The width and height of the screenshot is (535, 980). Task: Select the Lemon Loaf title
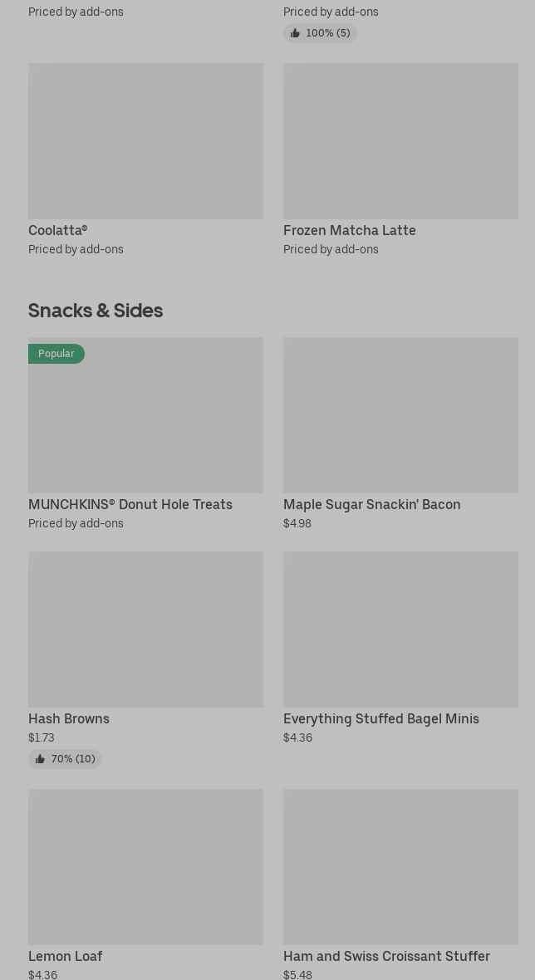click(65, 956)
